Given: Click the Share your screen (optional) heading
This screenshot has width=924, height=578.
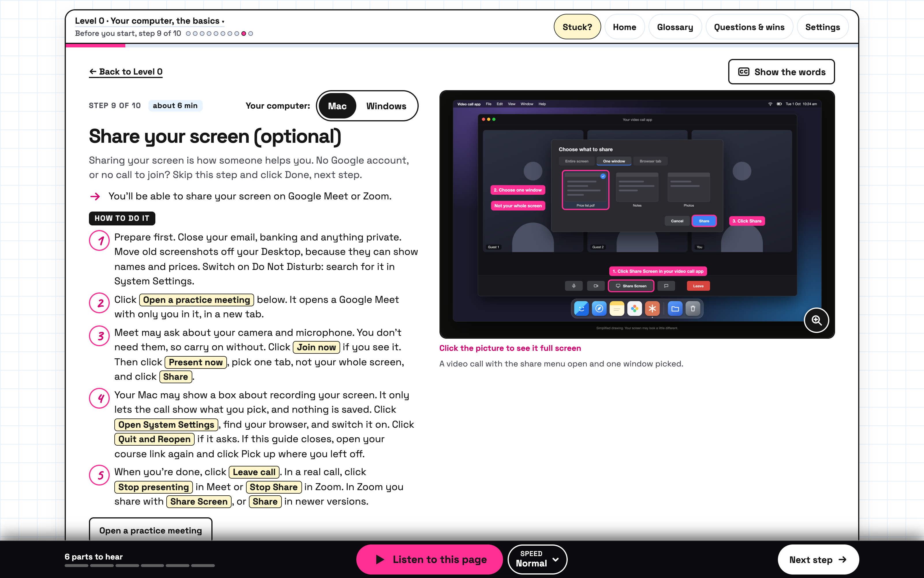Looking at the screenshot, I should [215, 136].
